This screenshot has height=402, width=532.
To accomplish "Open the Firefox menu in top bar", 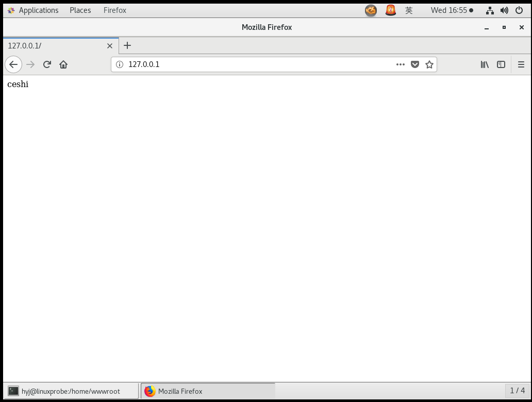I will pos(114,10).
